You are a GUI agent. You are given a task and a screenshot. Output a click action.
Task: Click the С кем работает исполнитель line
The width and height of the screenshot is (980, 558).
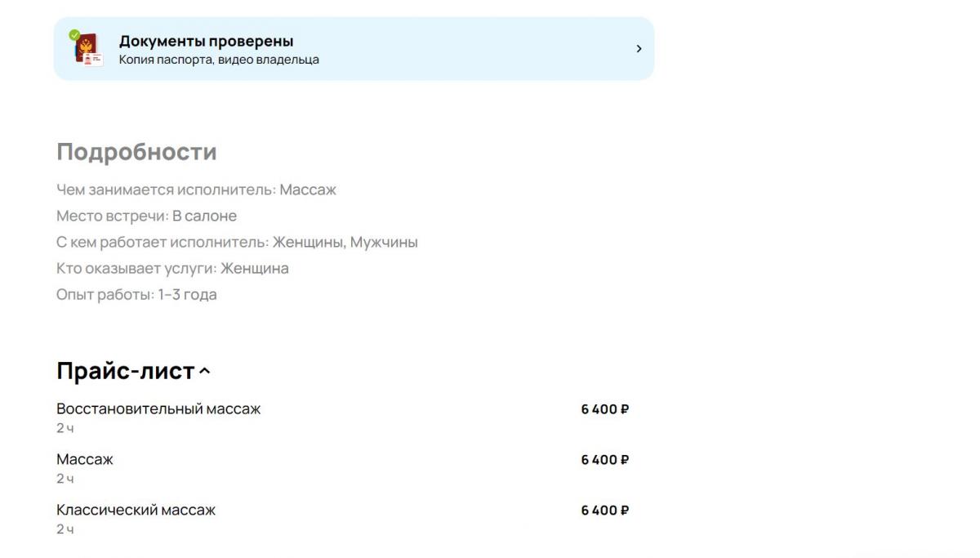pos(237,242)
